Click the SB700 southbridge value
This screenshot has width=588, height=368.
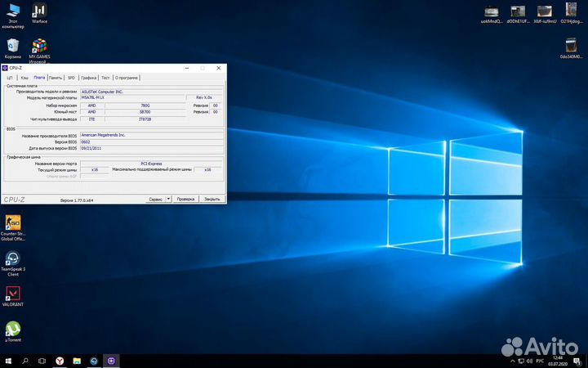pyautogui.click(x=145, y=112)
